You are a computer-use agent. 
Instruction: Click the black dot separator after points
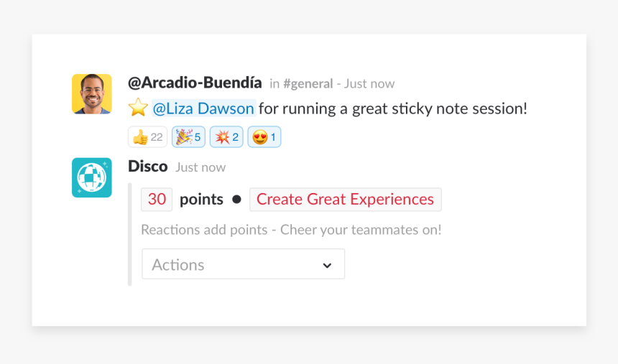coord(236,200)
